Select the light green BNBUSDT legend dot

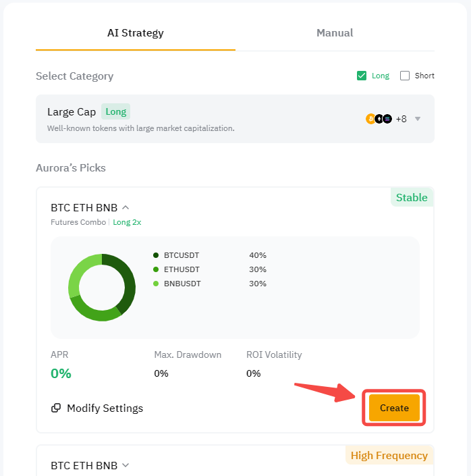pyautogui.click(x=156, y=284)
